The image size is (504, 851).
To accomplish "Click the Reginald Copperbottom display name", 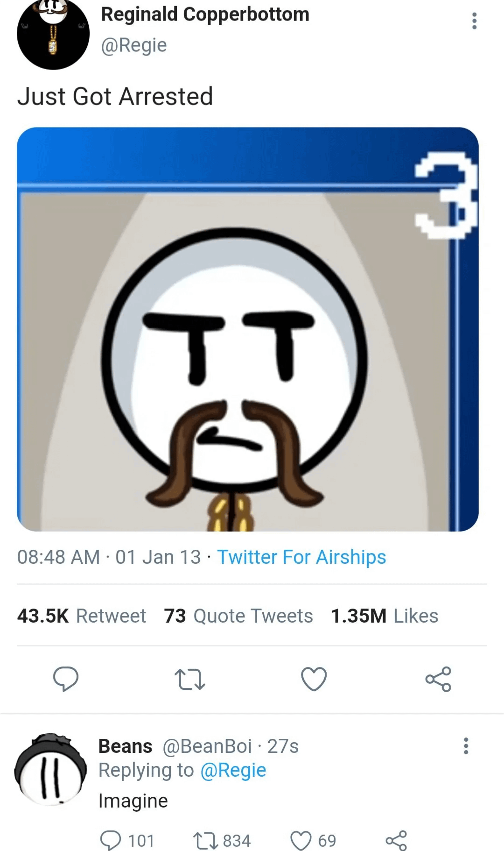I will [x=205, y=14].
